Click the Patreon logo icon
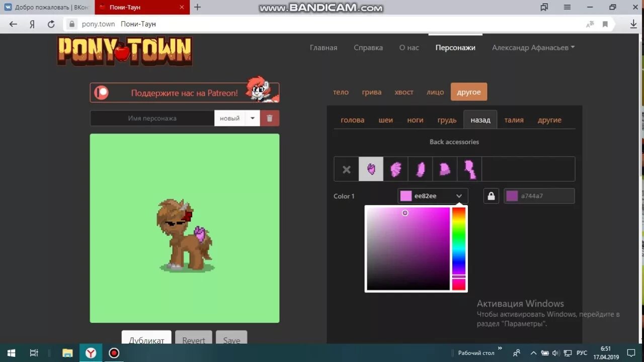 102,93
